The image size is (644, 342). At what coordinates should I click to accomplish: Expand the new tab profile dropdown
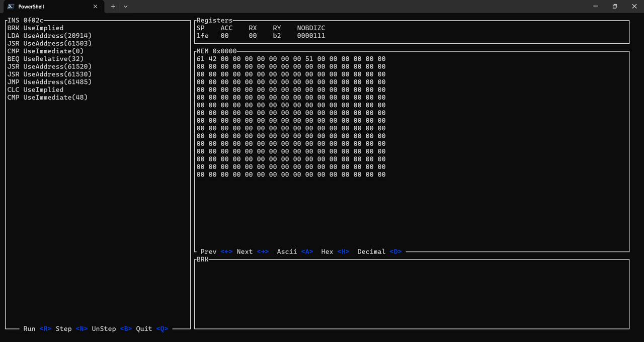point(126,7)
